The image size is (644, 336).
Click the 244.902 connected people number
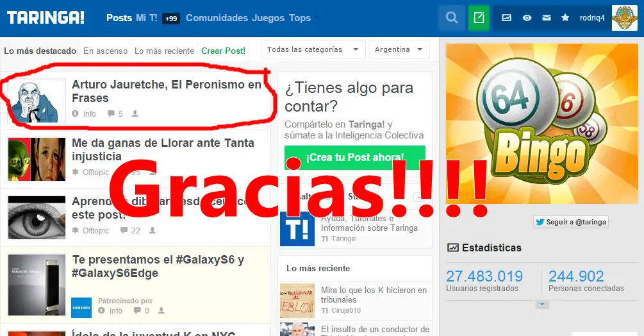(576, 276)
